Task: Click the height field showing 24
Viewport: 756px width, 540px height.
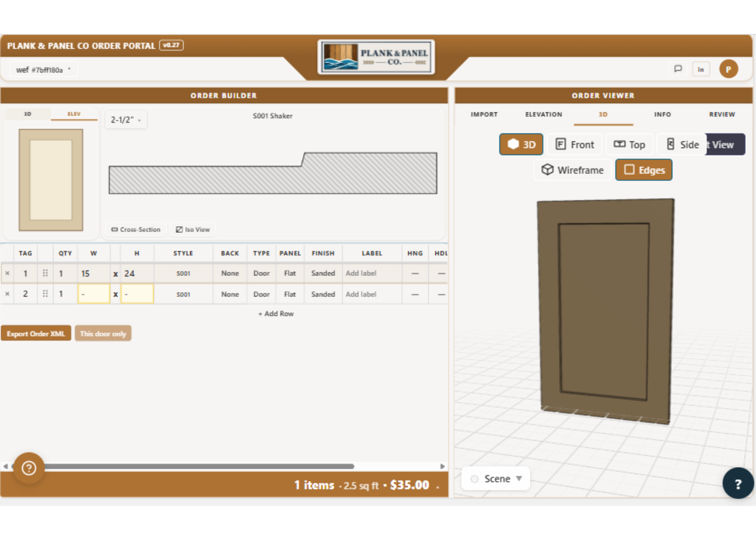Action: pos(137,273)
